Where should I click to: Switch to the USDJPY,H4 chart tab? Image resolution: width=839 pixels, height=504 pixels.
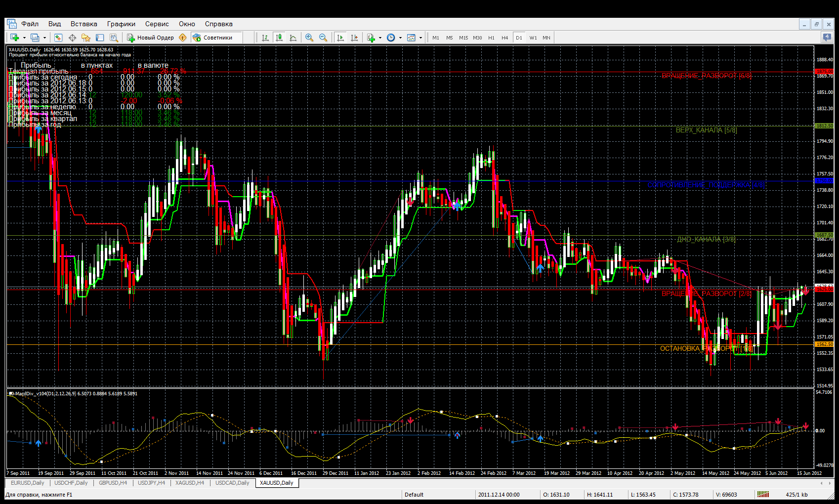click(x=151, y=483)
